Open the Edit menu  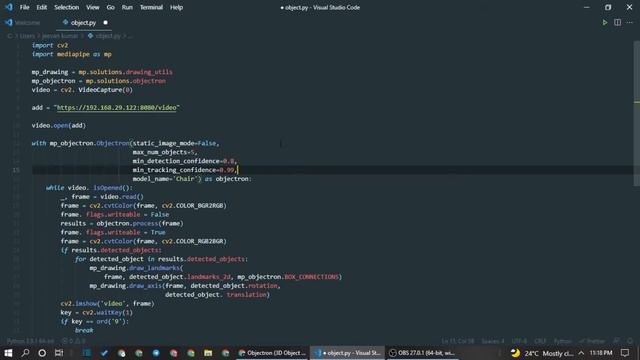[x=42, y=7]
